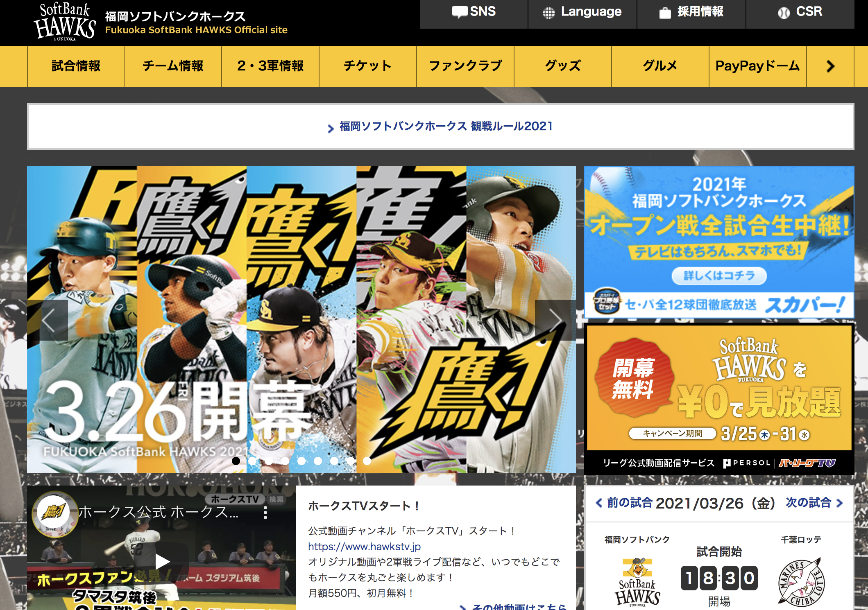Open the 観戦ルール2021 announcement link
The image size is (868, 610).
pos(446,127)
